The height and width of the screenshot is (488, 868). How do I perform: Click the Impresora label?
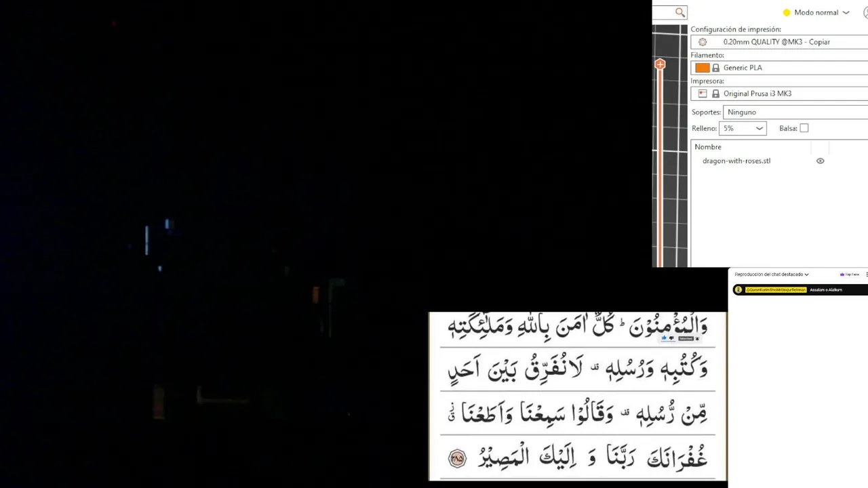707,81
